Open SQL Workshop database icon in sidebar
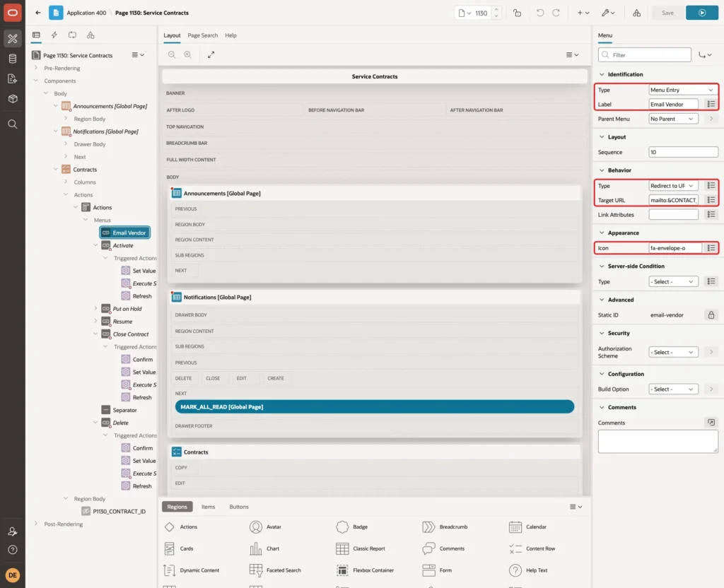724x588 pixels. (13, 59)
